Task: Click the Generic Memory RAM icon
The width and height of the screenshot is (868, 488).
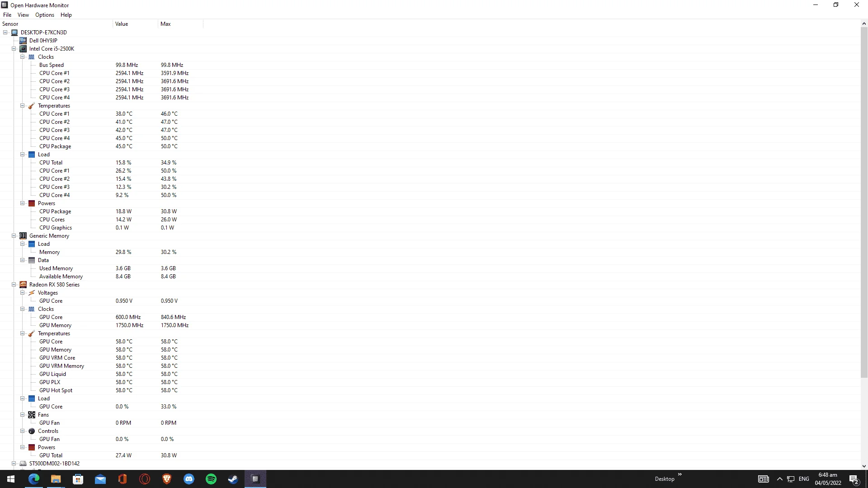Action: click(x=23, y=236)
